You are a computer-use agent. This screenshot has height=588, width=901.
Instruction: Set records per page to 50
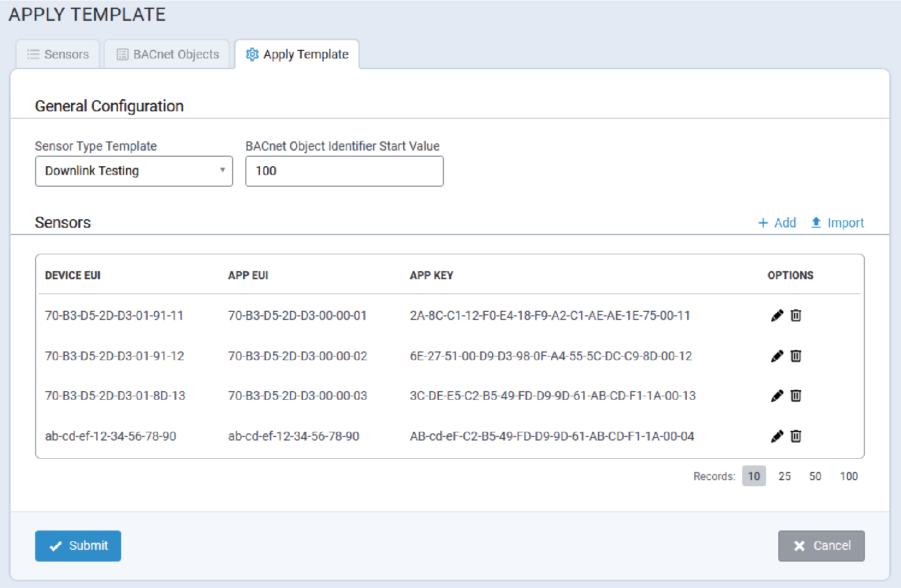(x=815, y=476)
